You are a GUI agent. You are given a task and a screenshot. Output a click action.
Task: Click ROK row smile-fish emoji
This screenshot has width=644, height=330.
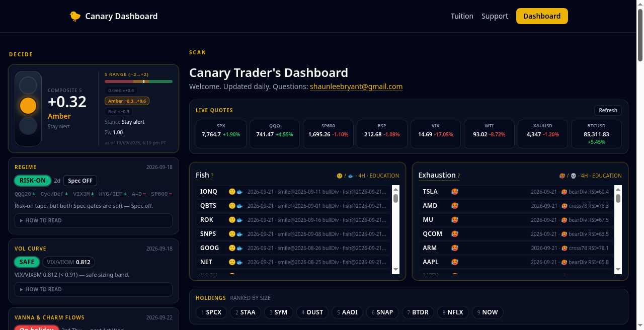(236, 220)
